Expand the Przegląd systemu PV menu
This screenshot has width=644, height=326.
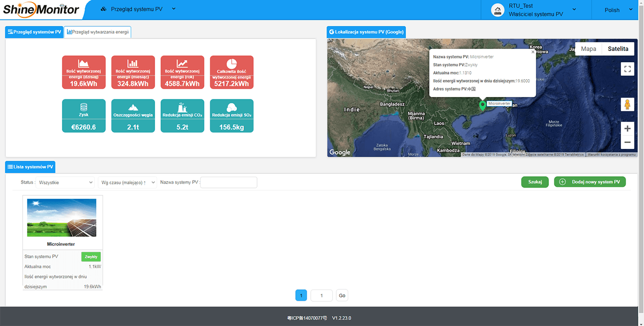138,9
